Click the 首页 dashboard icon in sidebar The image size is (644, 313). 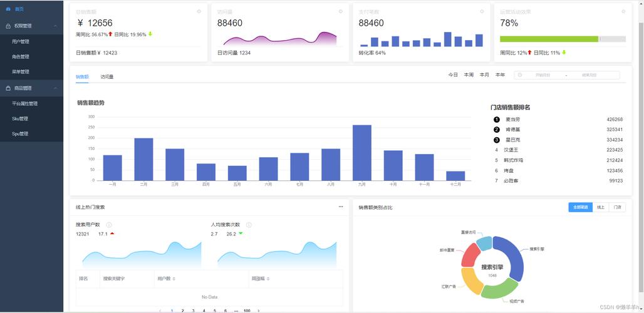(x=8, y=9)
